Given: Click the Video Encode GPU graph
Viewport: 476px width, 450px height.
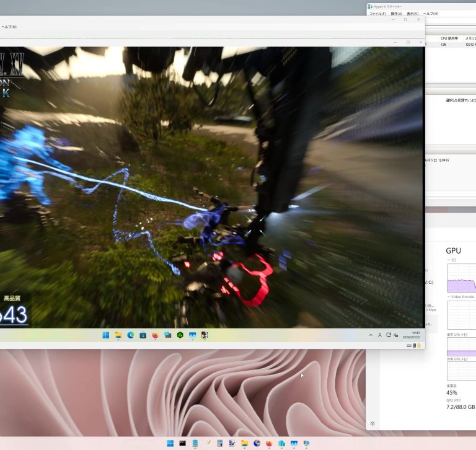Looking at the screenshot, I should [462, 315].
